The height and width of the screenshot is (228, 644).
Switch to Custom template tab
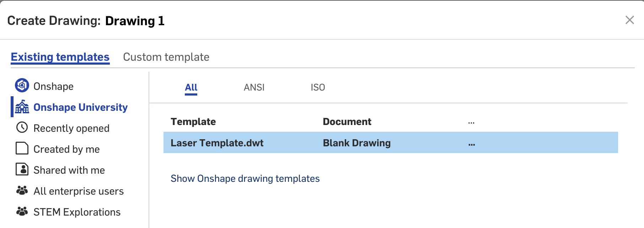(x=166, y=57)
